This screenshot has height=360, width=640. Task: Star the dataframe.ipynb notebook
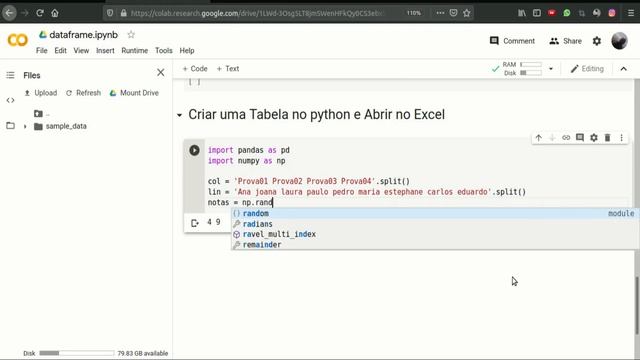tap(131, 35)
